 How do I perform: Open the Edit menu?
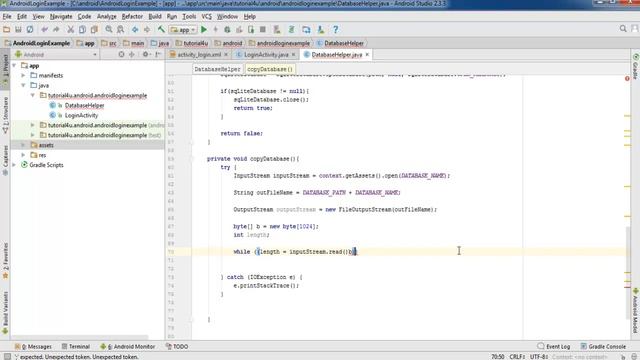pyautogui.click(x=22, y=17)
